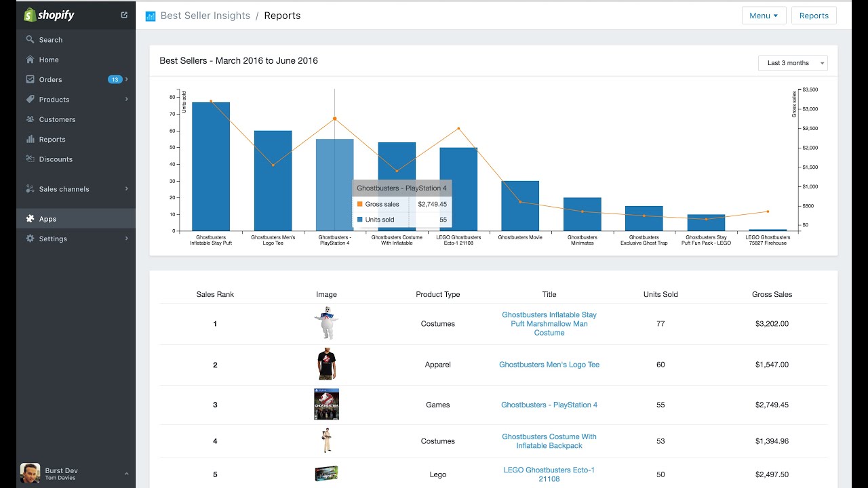This screenshot has height=488, width=868.
Task: Click the $3,202.00 gross sales cell
Action: pyautogui.click(x=772, y=324)
